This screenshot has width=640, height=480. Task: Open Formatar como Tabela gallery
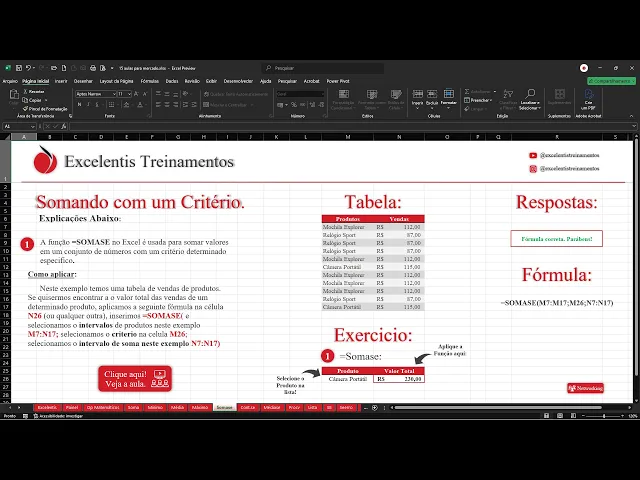pyautogui.click(x=371, y=100)
